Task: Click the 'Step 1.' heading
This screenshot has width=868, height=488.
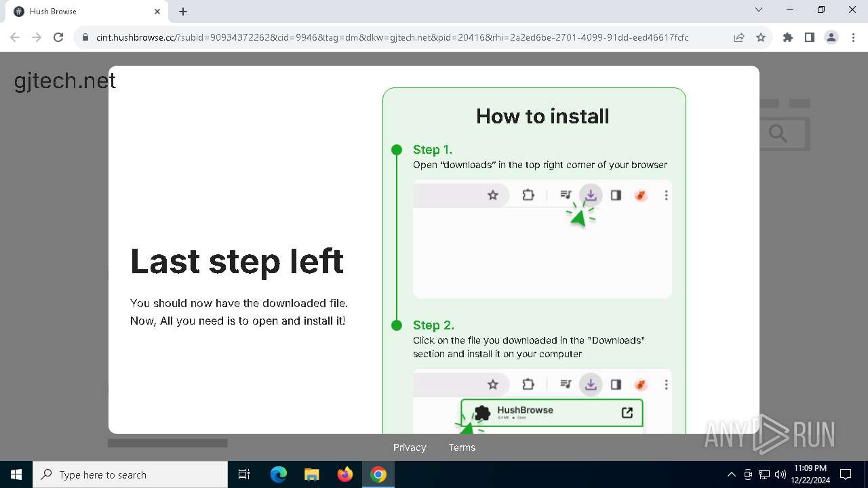Action: (x=433, y=150)
